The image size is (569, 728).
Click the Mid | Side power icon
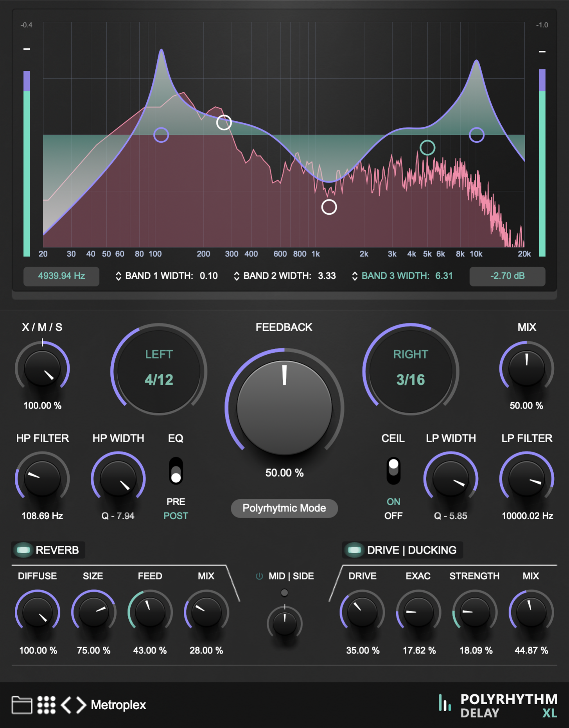[x=259, y=576]
